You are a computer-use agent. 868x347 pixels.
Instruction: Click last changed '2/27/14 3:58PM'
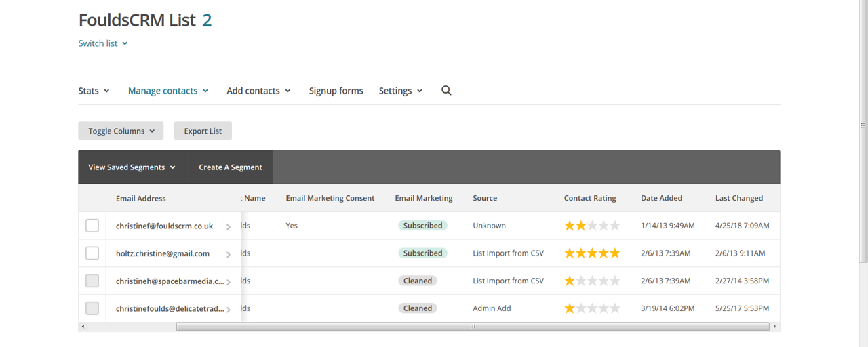(x=743, y=281)
